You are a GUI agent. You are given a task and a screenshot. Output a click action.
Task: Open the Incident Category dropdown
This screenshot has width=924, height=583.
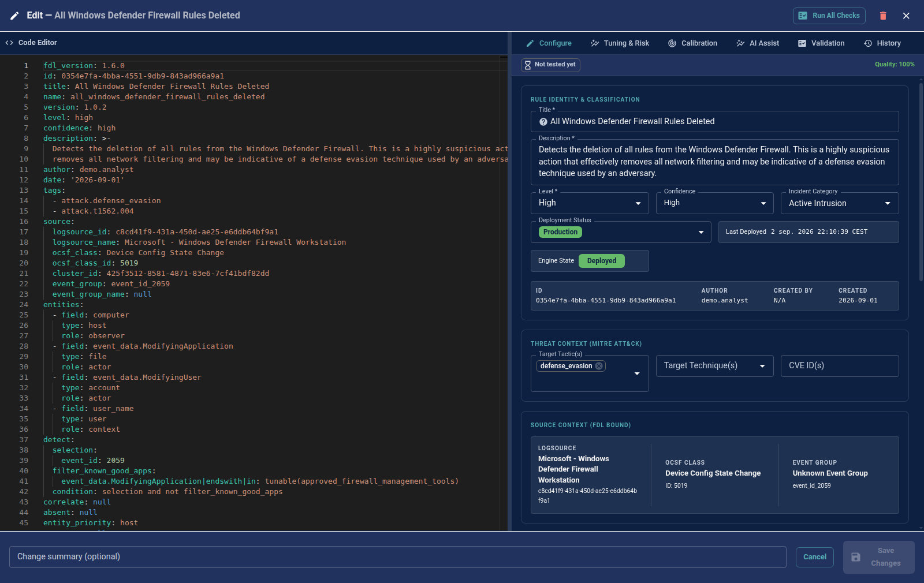pos(840,203)
